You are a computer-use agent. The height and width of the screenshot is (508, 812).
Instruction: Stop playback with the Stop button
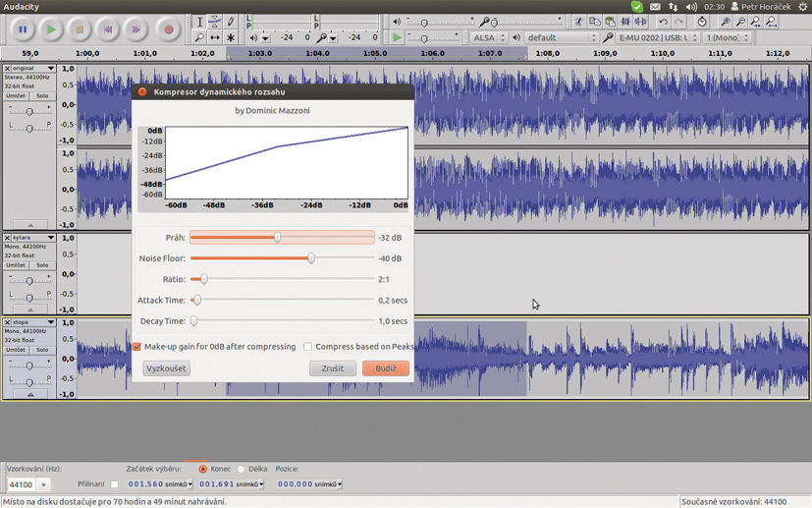point(80,29)
